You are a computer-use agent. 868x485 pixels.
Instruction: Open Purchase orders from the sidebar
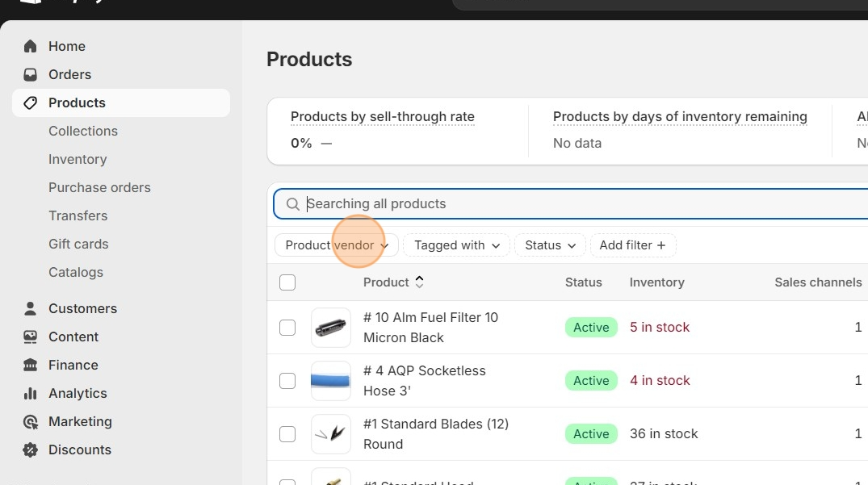(99, 187)
